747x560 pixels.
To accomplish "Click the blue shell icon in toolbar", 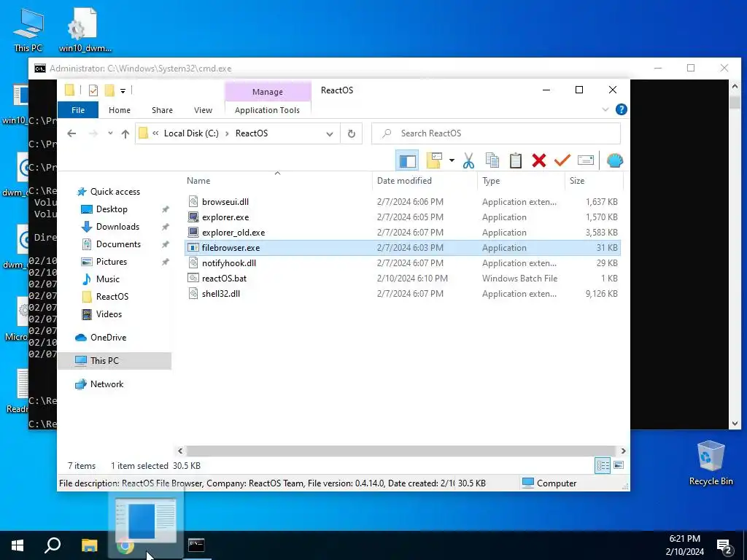I will click(614, 160).
